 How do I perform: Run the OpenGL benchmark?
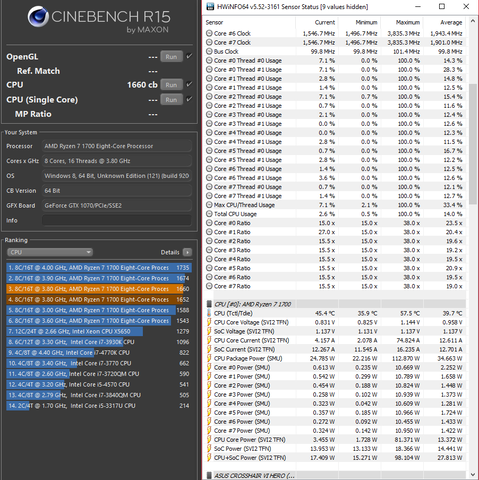pyautogui.click(x=171, y=57)
